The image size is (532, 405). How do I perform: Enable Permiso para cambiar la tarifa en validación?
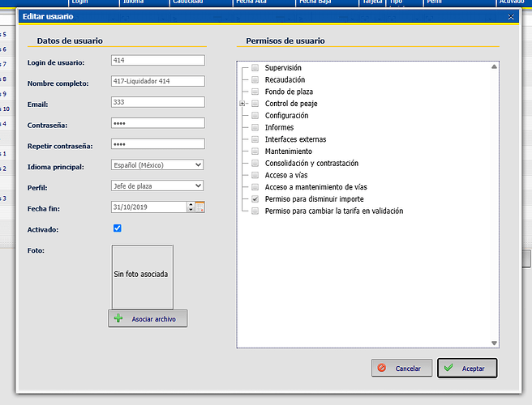pos(255,211)
